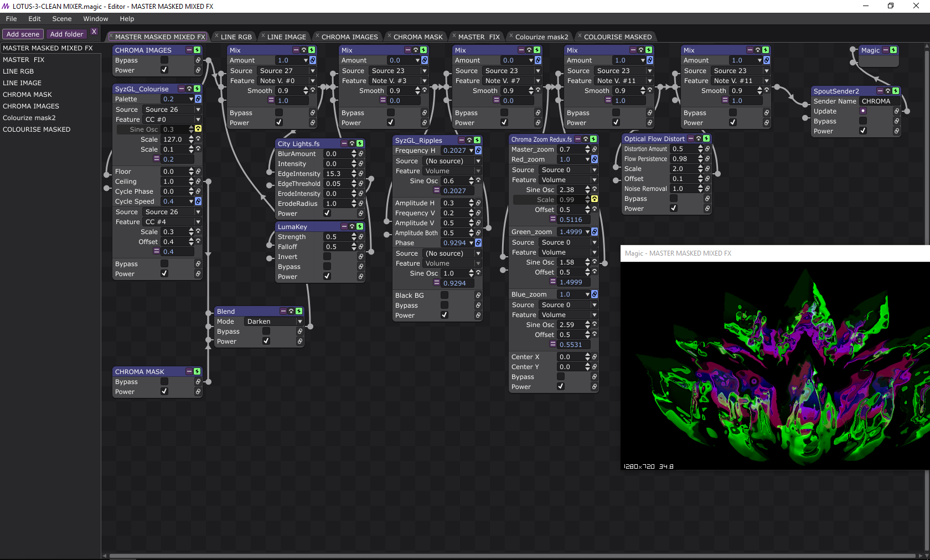Screen dimensions: 930x560
Task: Open Feature dropdown showing CC #4
Action: pyautogui.click(x=172, y=222)
